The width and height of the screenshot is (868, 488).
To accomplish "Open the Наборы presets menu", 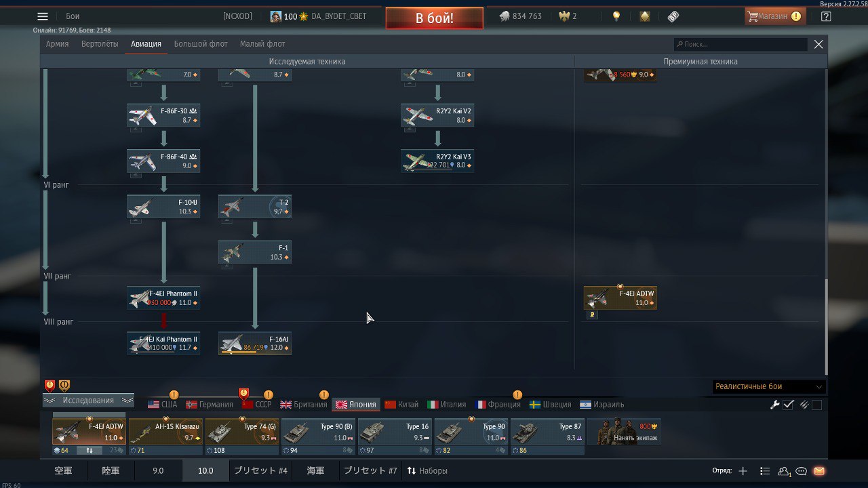I will tap(427, 471).
